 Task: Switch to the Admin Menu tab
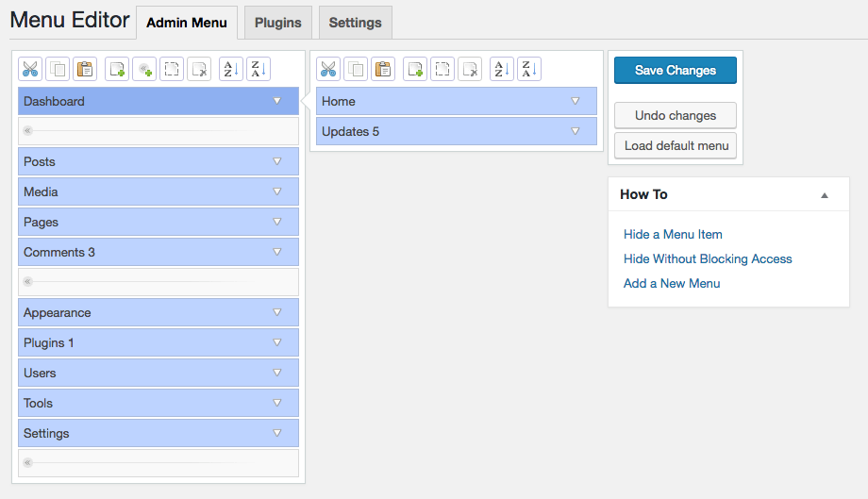187,23
